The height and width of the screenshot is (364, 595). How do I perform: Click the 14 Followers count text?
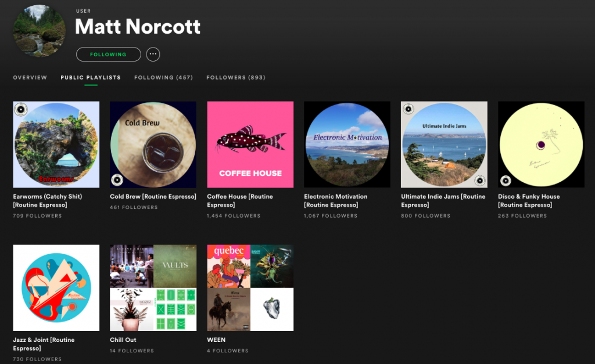coord(132,351)
